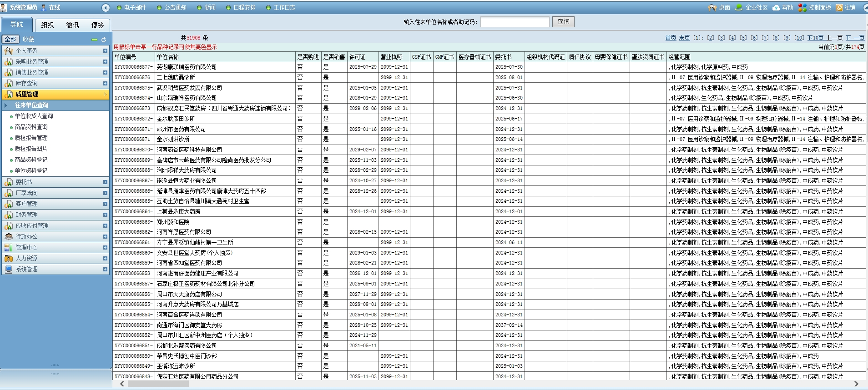Viewport: 868px width, 390px height.
Task: Expand the 财务管理 plus sign
Action: (105, 215)
